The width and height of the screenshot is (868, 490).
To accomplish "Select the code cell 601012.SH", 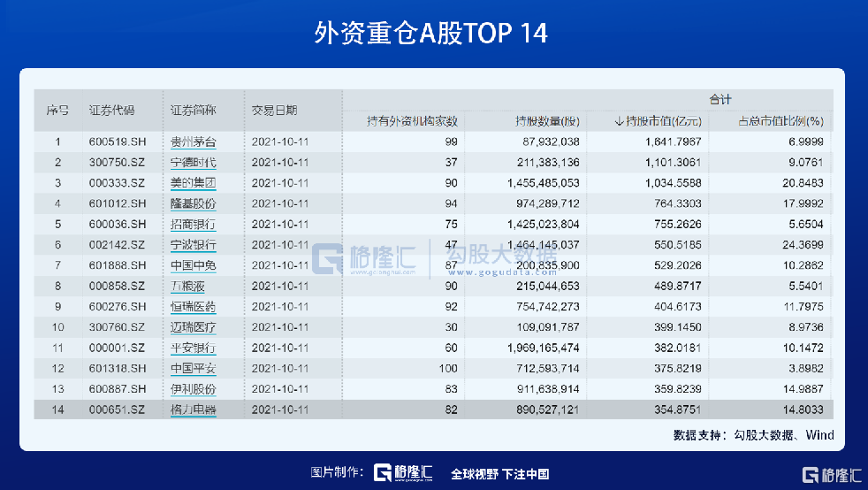I will pos(118,203).
